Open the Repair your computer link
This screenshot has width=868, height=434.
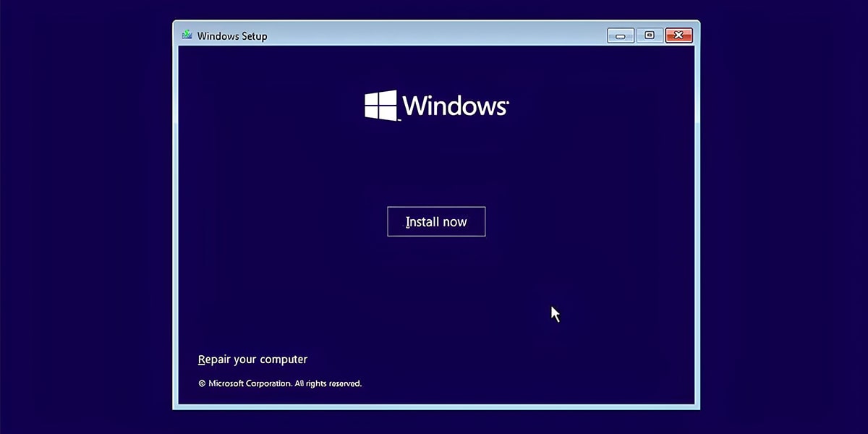click(252, 359)
